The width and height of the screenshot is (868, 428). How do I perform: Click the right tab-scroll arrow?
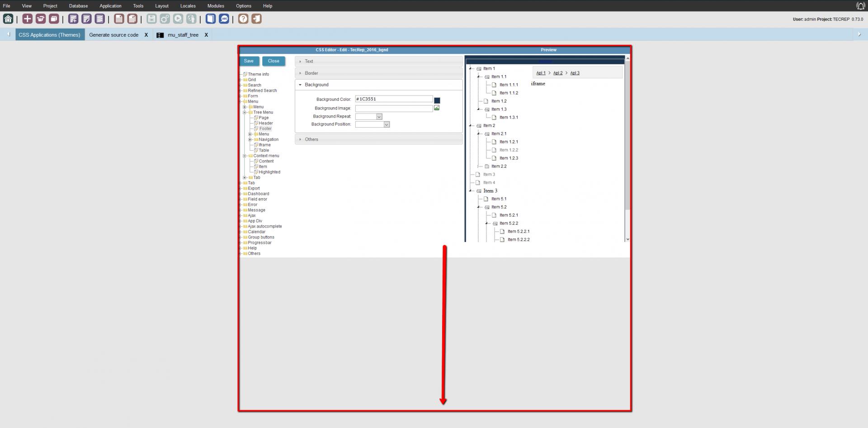[859, 34]
